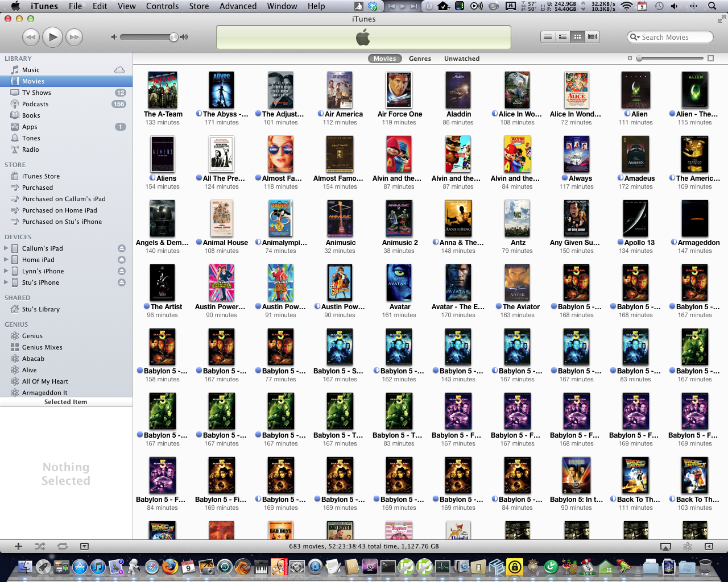Switch to grid view
Screen dimensions: 728x582
[x=577, y=37]
